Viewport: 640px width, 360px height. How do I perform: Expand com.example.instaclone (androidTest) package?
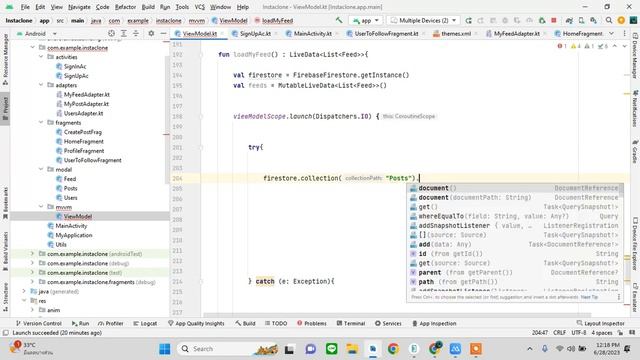tap(32, 253)
